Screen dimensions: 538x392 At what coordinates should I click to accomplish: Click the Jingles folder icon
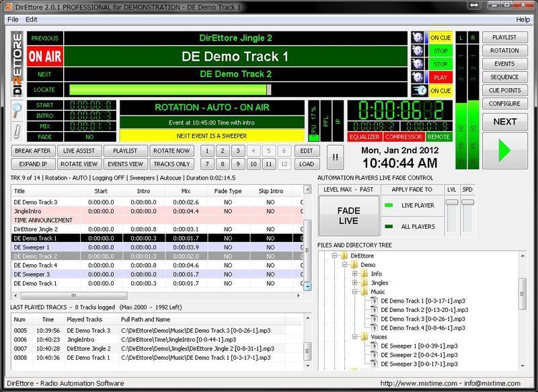(364, 282)
